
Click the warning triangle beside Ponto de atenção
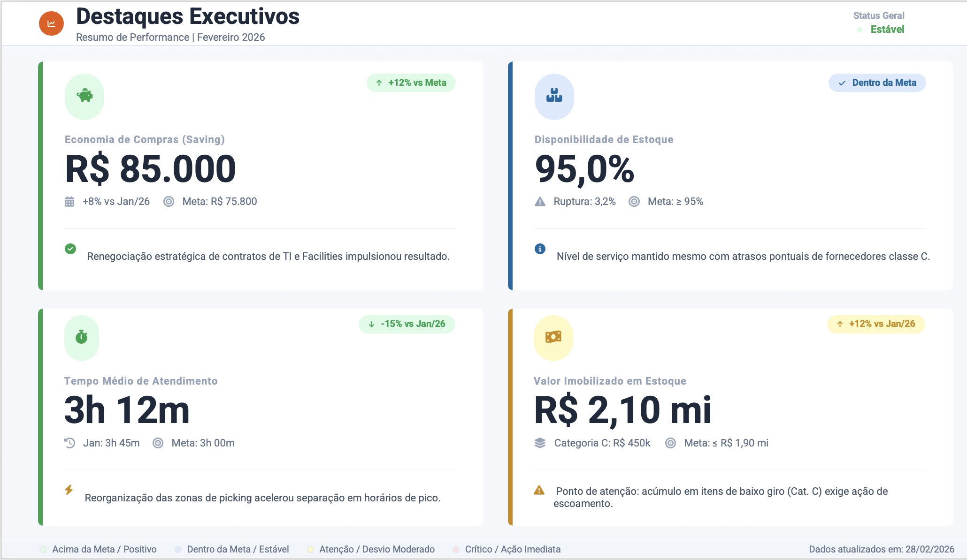click(539, 490)
